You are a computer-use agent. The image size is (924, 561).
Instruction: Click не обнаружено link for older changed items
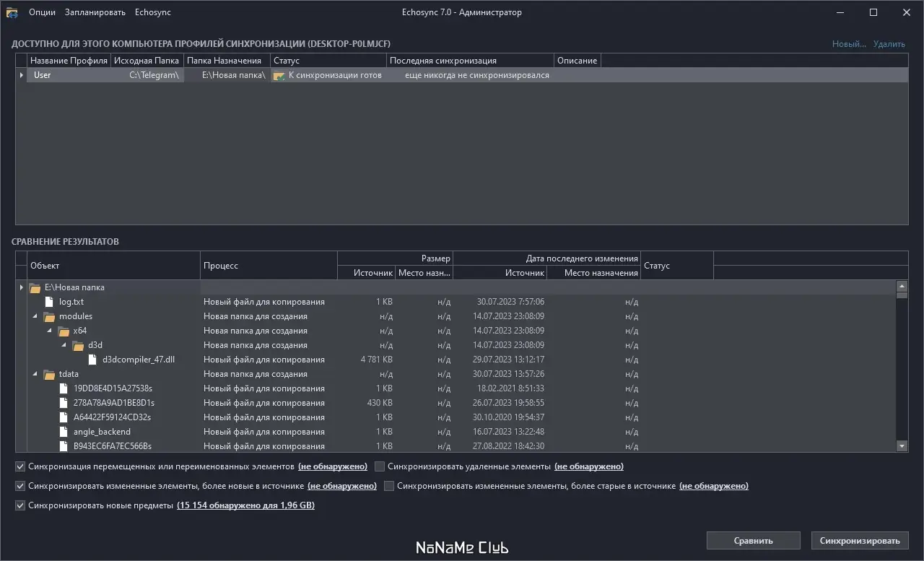point(714,486)
